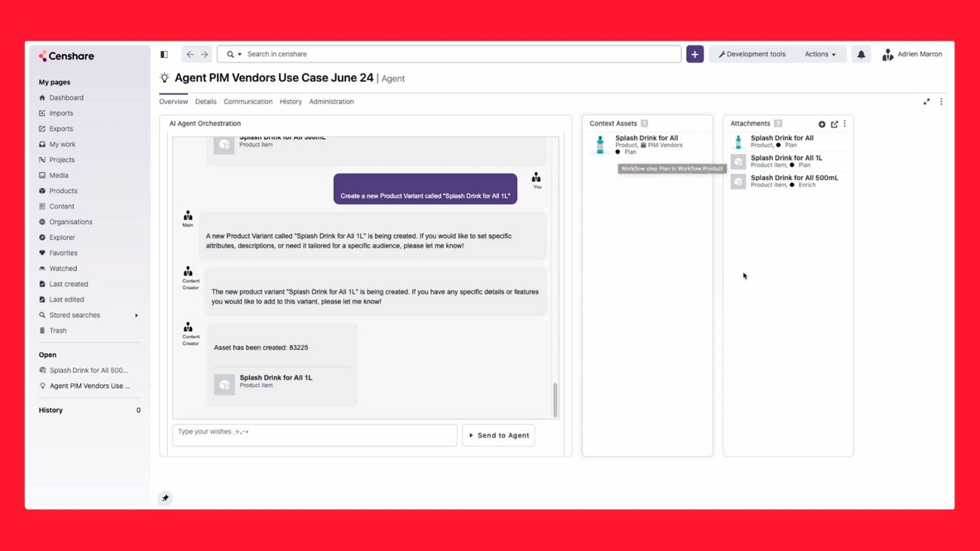Open the History tab
This screenshot has height=551, width=980.
291,102
